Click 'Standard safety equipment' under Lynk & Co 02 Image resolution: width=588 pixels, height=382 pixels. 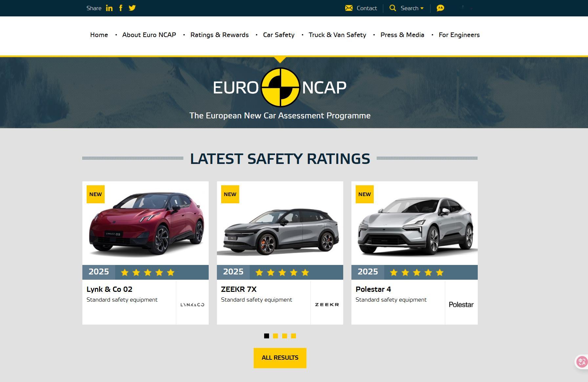pyautogui.click(x=122, y=300)
